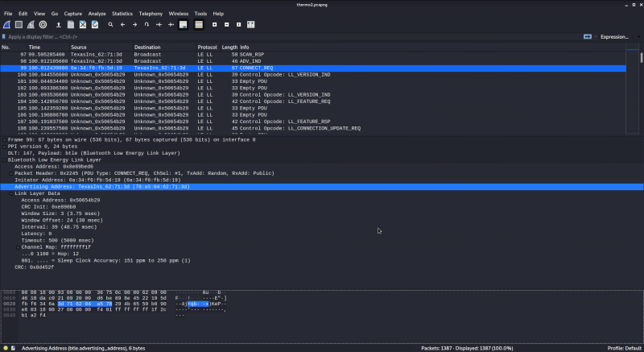This screenshot has width=644, height=352.
Task: Select CRC Init: 0xe890b8 line
Action: [x=48, y=207]
